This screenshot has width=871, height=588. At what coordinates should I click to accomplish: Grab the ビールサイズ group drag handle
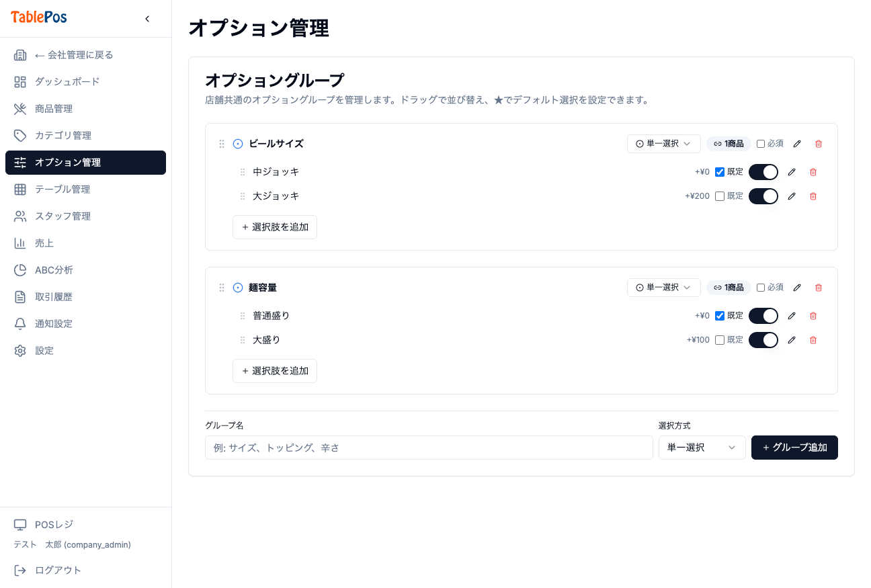pyautogui.click(x=222, y=144)
